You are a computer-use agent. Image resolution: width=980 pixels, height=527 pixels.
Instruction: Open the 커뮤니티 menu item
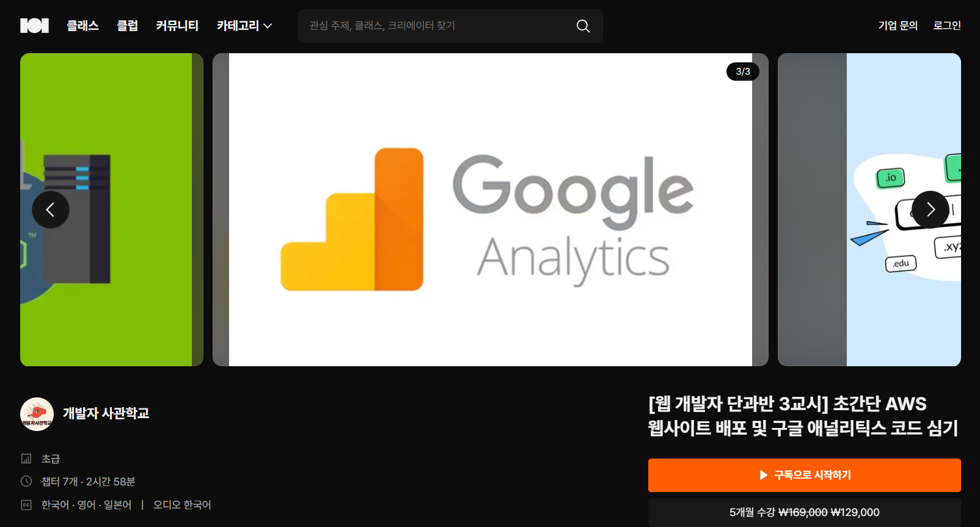click(x=177, y=26)
